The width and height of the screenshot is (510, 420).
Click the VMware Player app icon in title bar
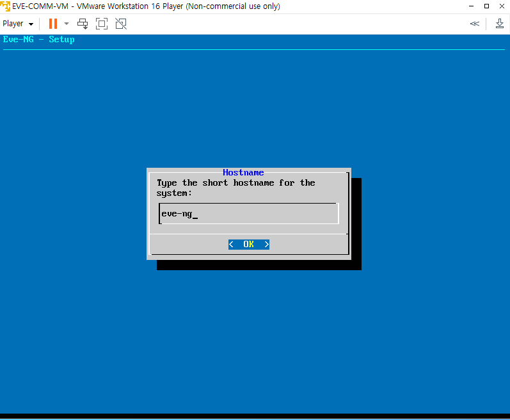point(5,6)
